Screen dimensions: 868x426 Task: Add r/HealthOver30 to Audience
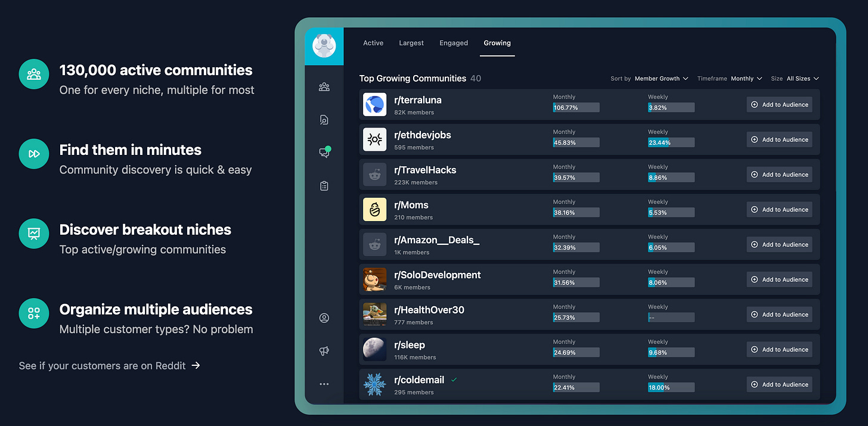click(779, 315)
